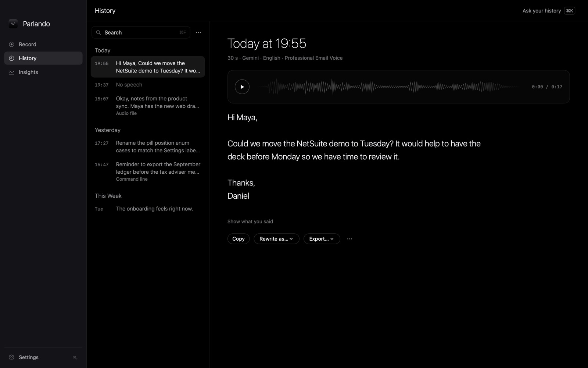This screenshot has height=368, width=588.
Task: Focus the Search field
Action: pyautogui.click(x=141, y=33)
